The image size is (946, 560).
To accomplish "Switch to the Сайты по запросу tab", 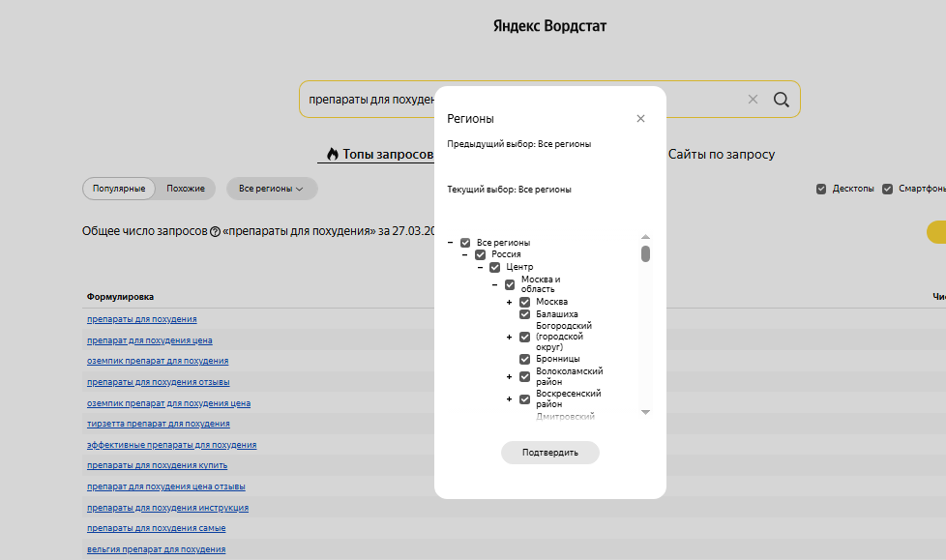I will click(x=722, y=155).
